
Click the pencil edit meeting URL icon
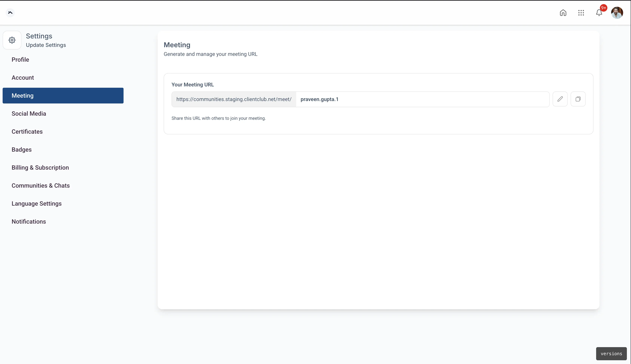[x=560, y=99]
